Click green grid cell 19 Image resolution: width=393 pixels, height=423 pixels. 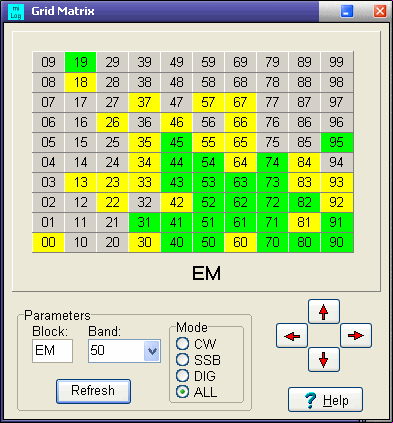[x=80, y=62]
